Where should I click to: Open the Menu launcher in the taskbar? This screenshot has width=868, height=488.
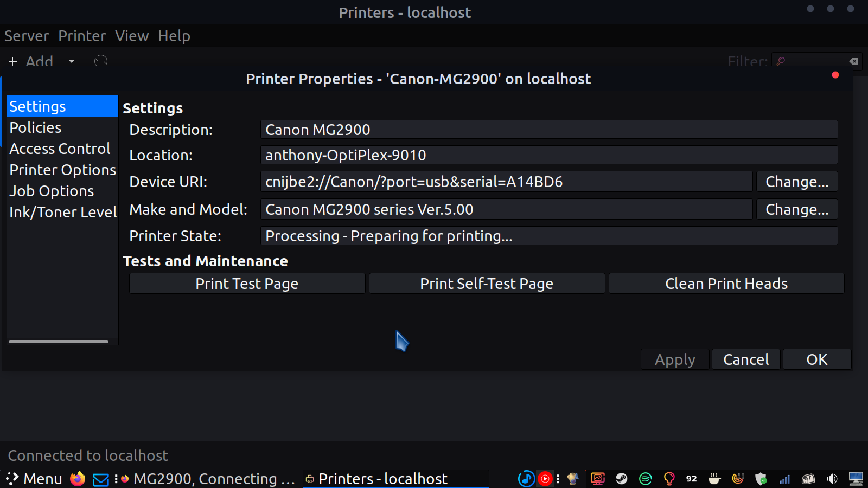coord(34,479)
